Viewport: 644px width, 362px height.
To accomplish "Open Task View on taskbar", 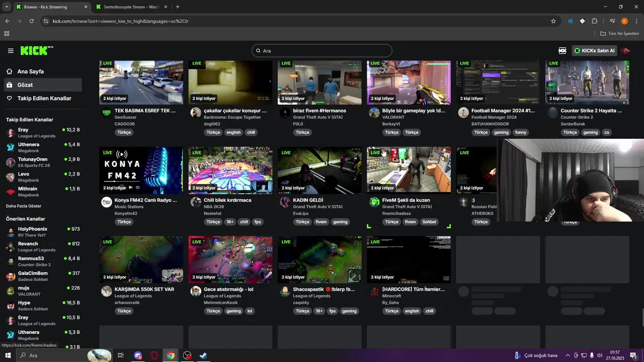I will click(x=121, y=355).
